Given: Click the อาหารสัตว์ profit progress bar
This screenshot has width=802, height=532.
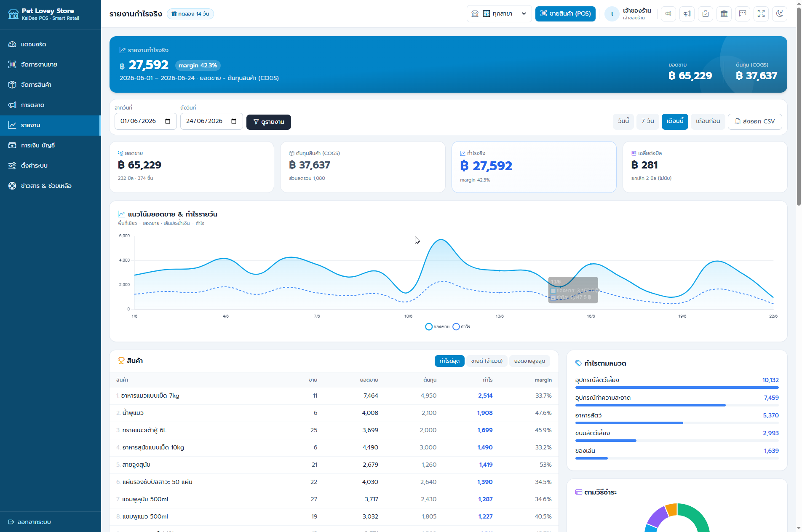Looking at the screenshot, I should [677, 423].
